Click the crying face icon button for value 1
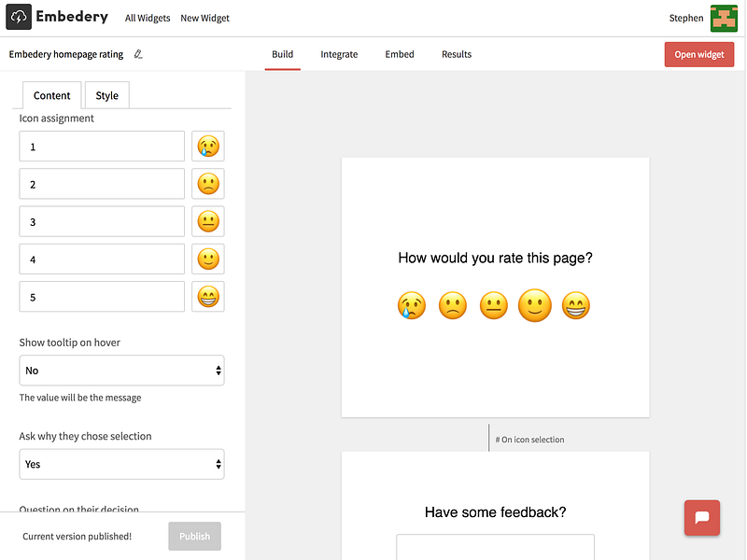The image size is (747, 560). tap(208, 147)
